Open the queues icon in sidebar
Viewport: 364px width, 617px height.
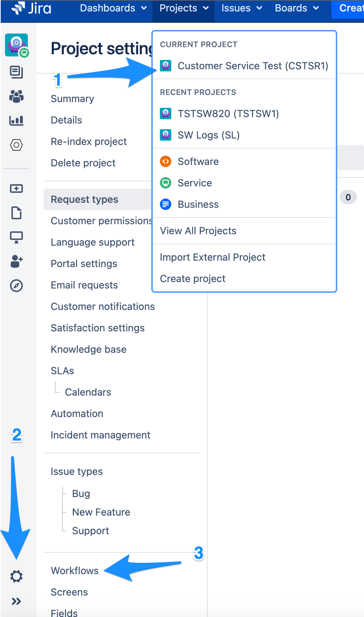click(x=16, y=72)
